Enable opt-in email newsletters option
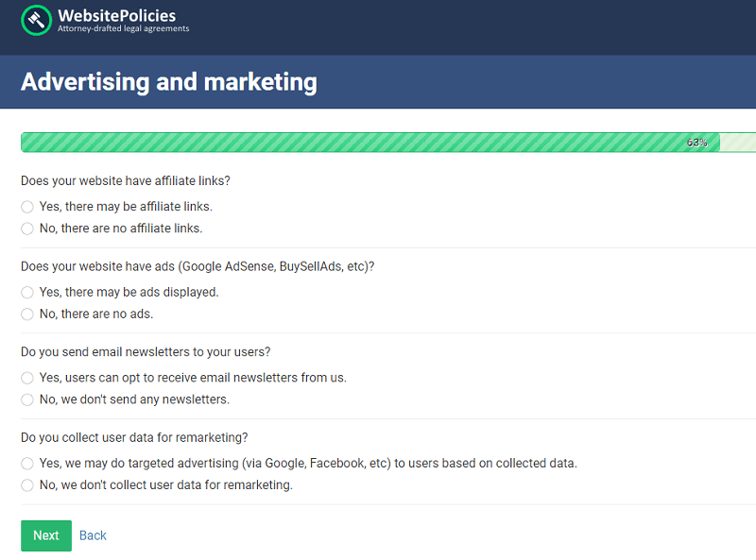 click(27, 378)
